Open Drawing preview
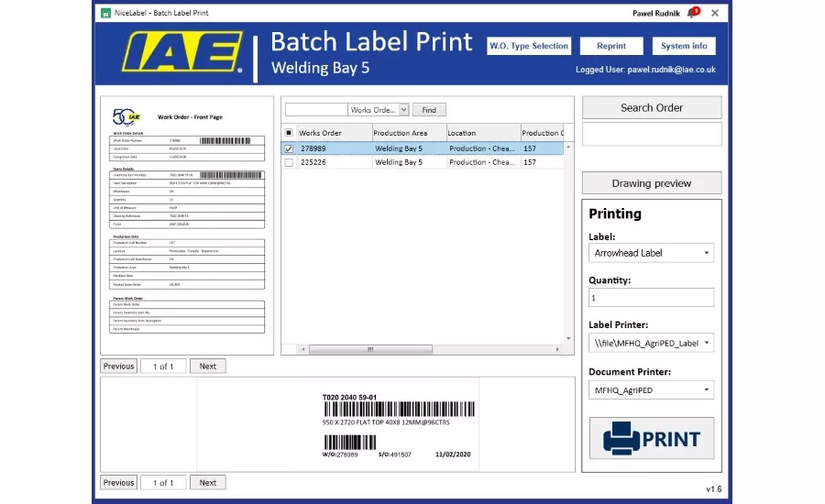The image size is (825, 504). point(652,183)
